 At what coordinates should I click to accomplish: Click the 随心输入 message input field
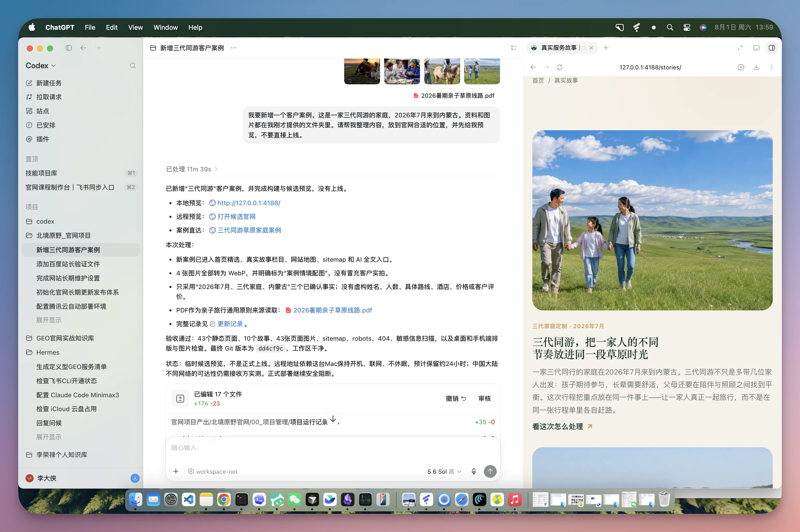click(333, 448)
